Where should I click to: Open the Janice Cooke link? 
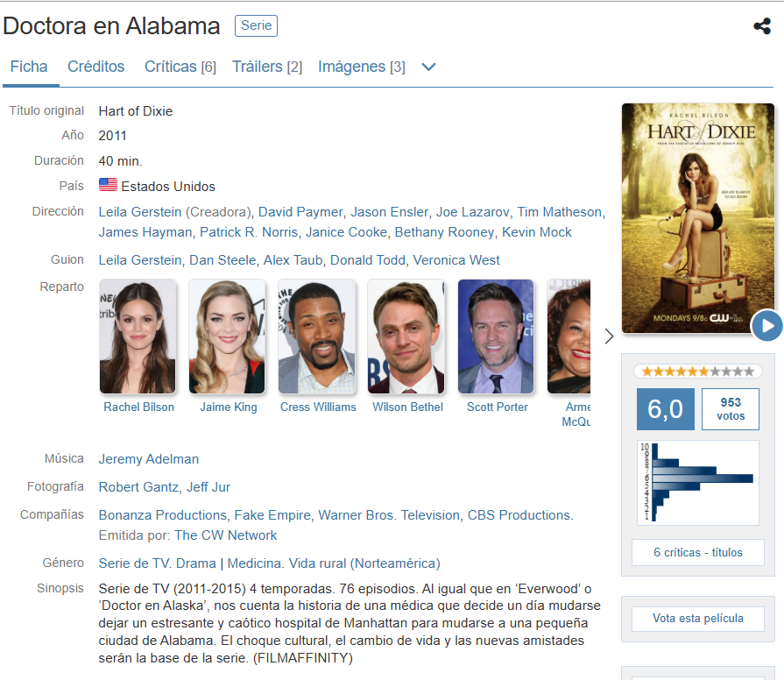[346, 232]
